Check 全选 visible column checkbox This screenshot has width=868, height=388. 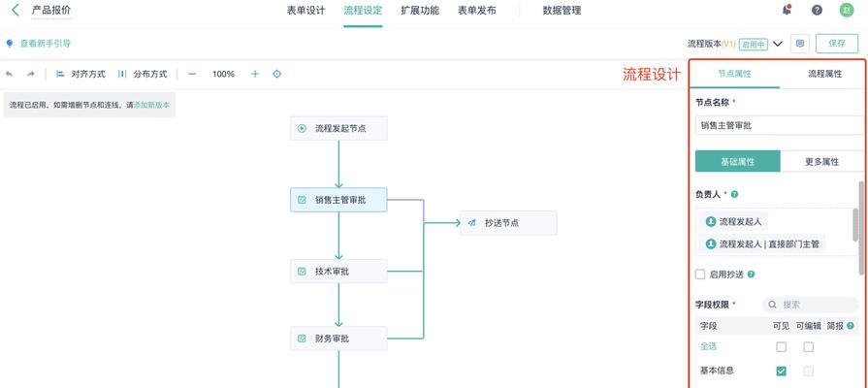pyautogui.click(x=781, y=347)
